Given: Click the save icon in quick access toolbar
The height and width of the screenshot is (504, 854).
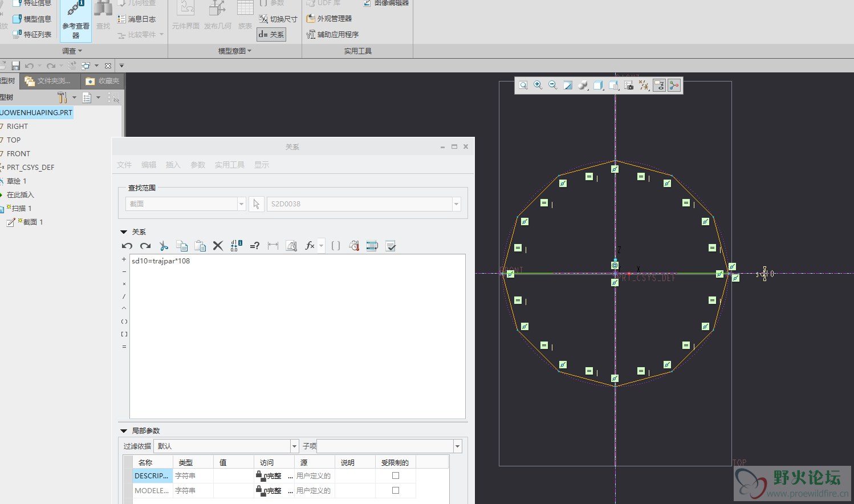Looking at the screenshot, I should (x=15, y=66).
